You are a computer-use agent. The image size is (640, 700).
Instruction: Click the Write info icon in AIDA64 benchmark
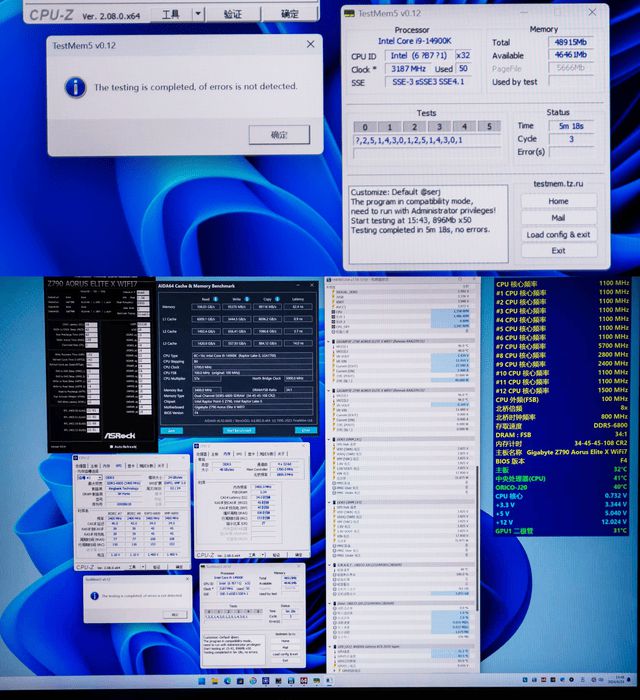247,299
